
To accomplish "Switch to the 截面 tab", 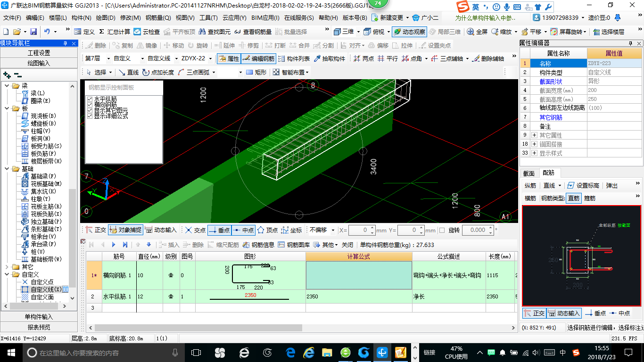I will 529,173.
